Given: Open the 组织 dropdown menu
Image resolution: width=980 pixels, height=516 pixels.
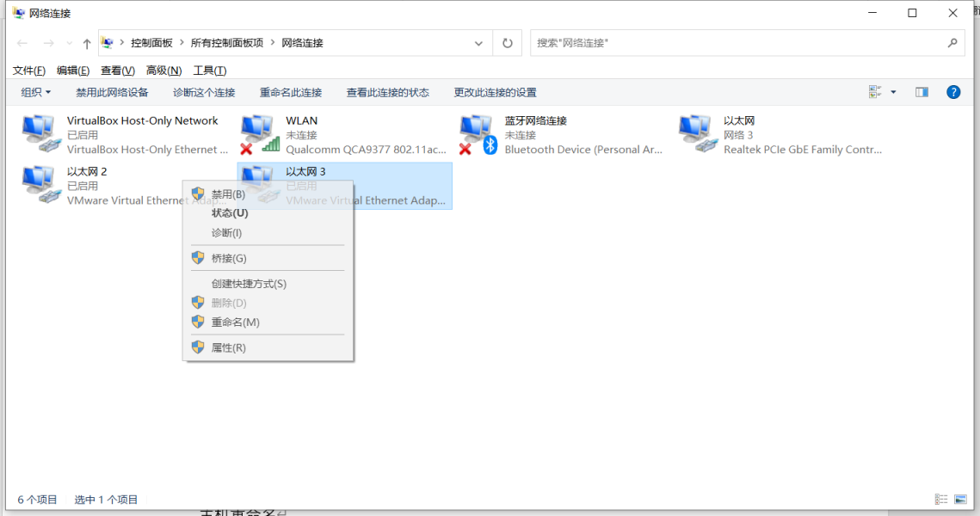Looking at the screenshot, I should (35, 93).
